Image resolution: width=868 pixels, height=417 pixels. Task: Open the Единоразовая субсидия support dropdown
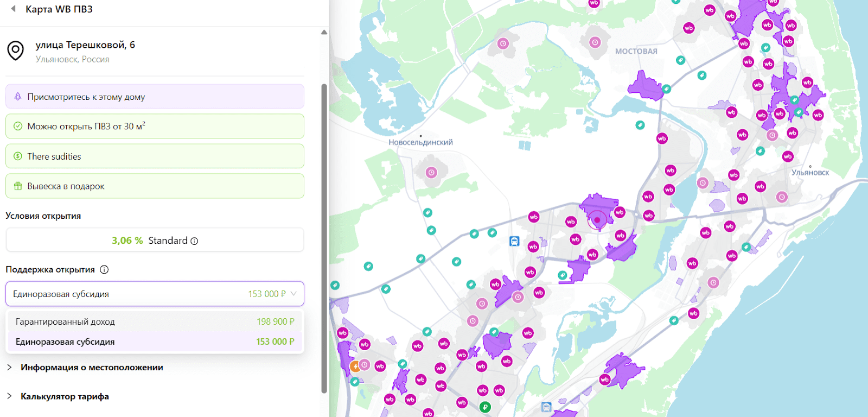click(155, 294)
